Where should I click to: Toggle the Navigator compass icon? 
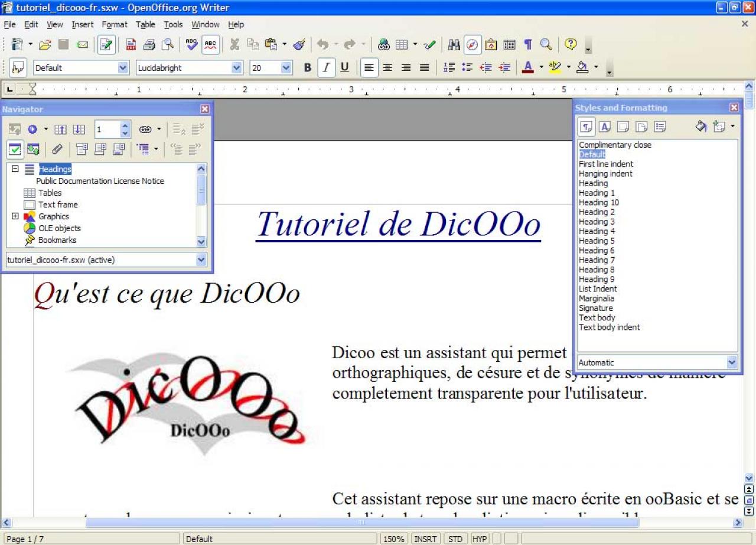click(x=472, y=44)
